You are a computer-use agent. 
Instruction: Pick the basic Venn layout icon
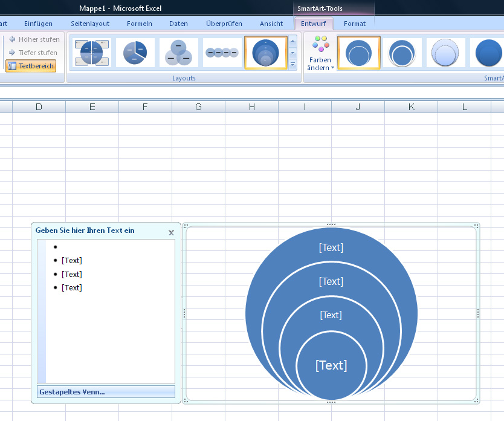[x=178, y=53]
